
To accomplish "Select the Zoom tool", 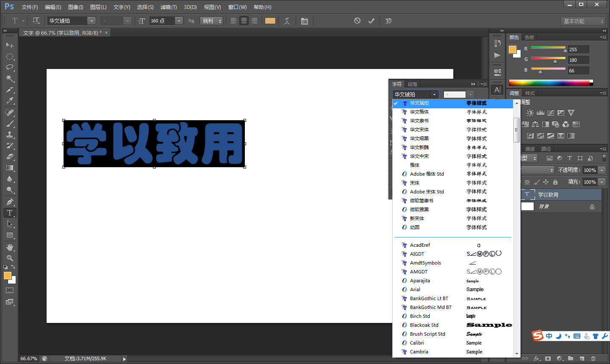I will [x=10, y=258].
